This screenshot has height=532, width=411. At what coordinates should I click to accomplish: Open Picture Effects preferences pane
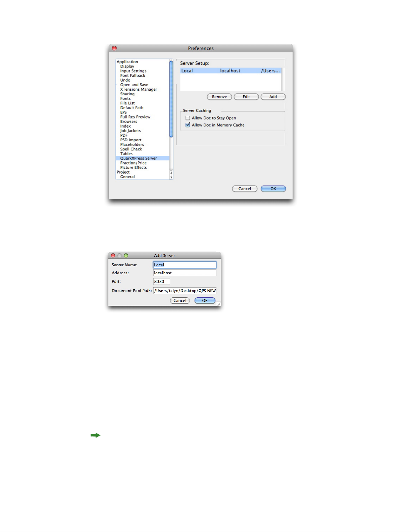(x=134, y=167)
